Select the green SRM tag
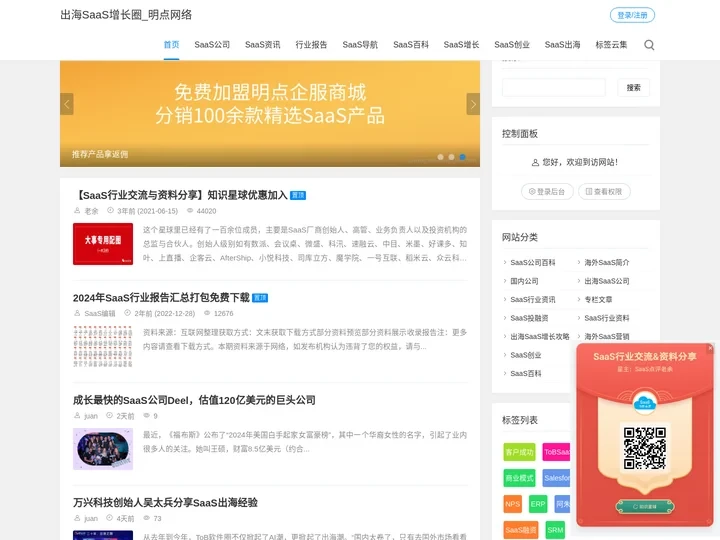Viewport: 720px width, 540px height. [555, 530]
